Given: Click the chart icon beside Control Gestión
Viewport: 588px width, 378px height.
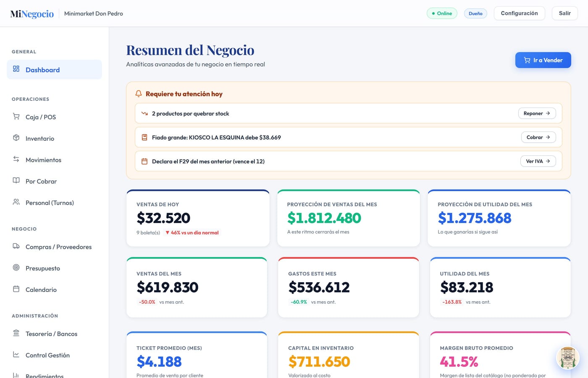Looking at the screenshot, I should point(16,354).
